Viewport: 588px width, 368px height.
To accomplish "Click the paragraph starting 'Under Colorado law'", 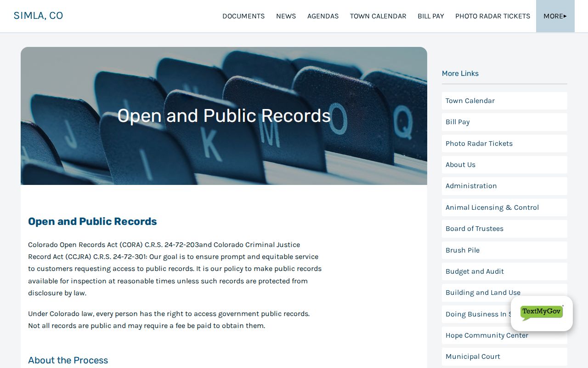I will (x=169, y=320).
